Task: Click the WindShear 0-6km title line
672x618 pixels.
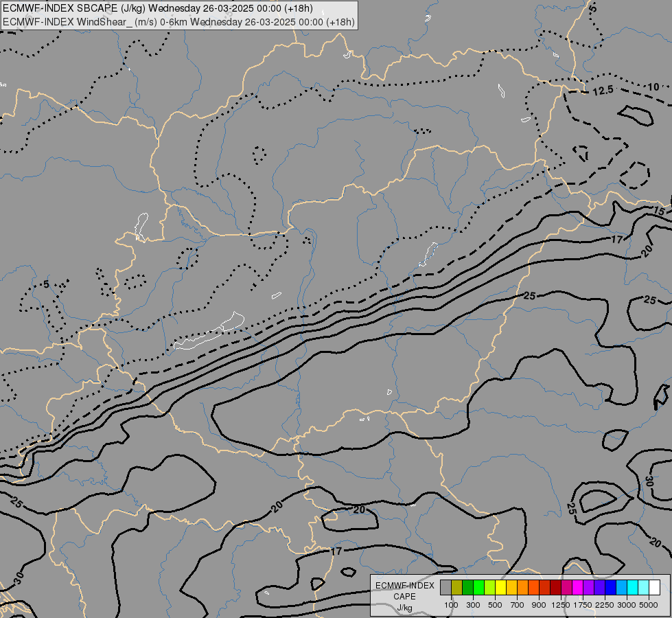Action: [x=178, y=21]
